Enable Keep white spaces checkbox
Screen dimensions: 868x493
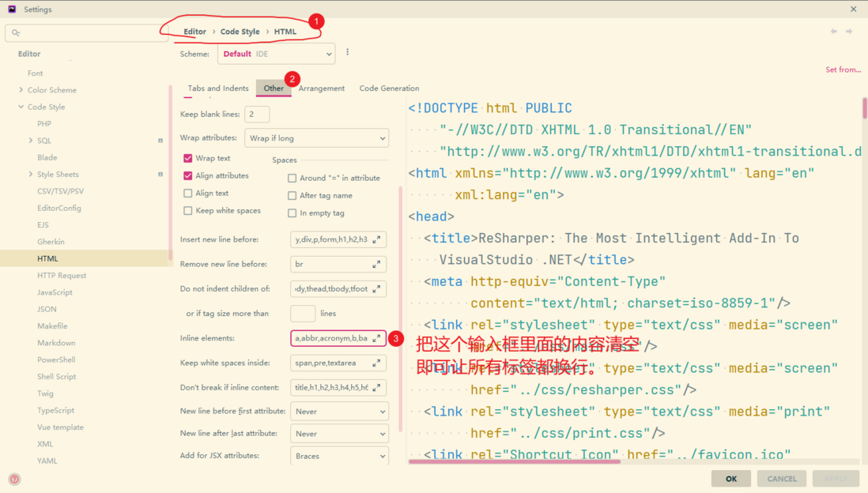point(188,211)
